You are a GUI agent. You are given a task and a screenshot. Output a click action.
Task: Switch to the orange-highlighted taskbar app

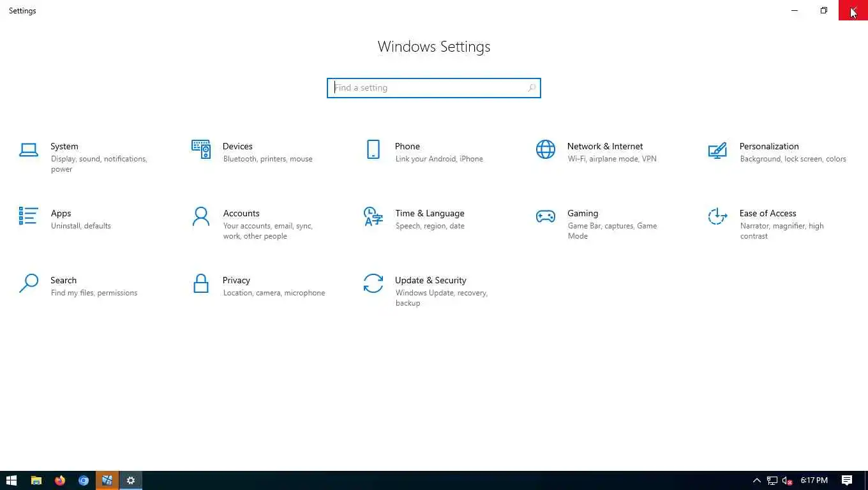(107, 480)
